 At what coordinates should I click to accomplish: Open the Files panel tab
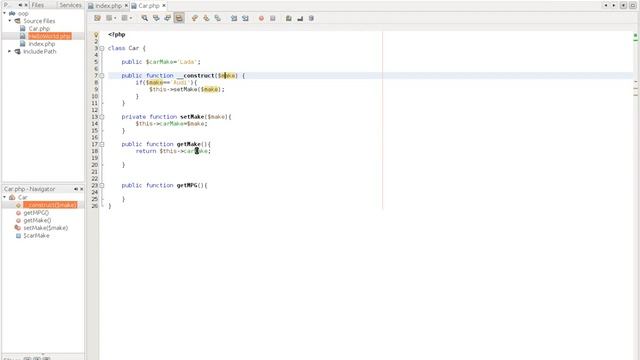[38, 5]
